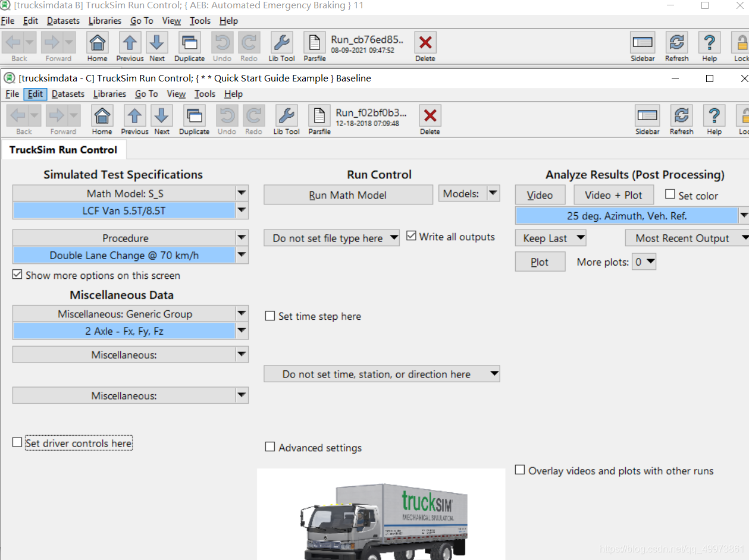Screen dimensions: 749x560
Task: Open Parsfile in AEB background window
Action: click(x=315, y=42)
